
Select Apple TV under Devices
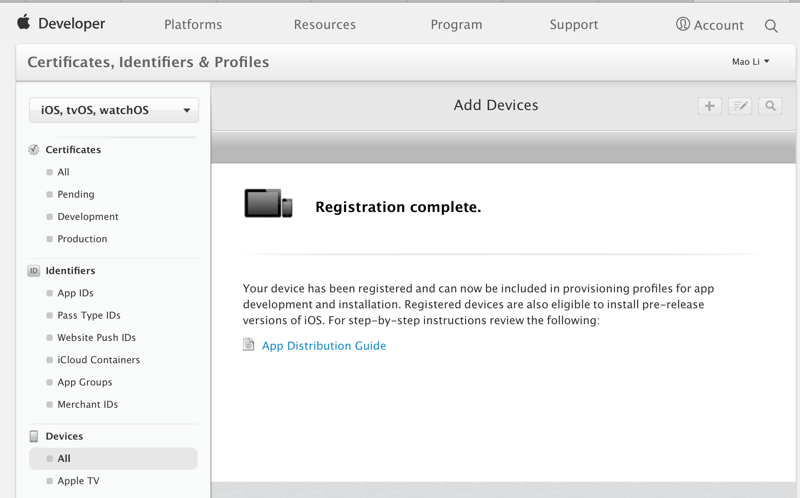click(x=78, y=481)
